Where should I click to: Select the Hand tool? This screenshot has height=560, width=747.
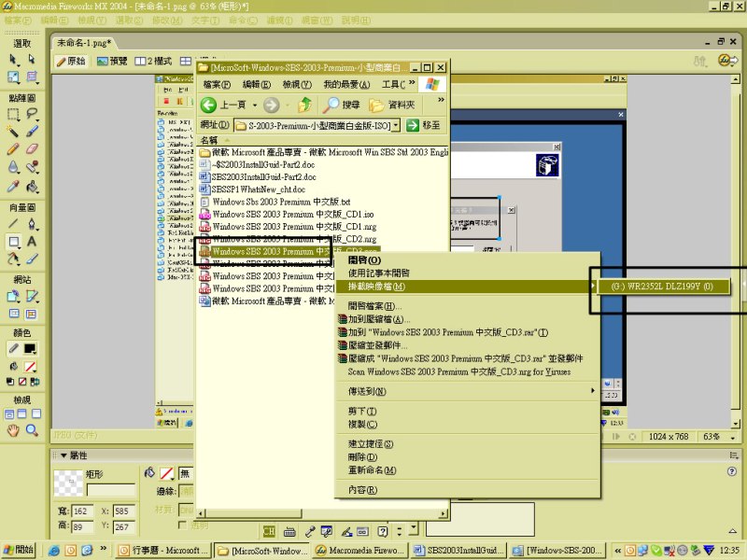coord(13,431)
